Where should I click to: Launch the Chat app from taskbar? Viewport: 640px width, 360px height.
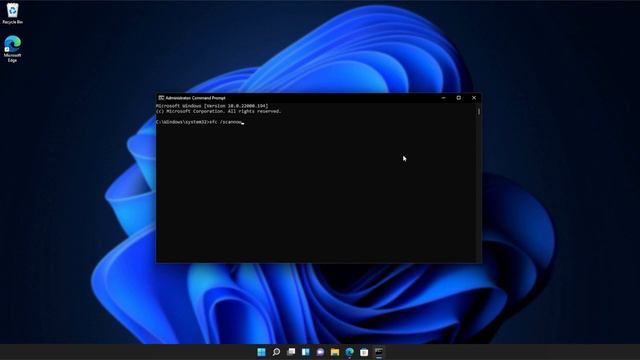click(x=320, y=352)
